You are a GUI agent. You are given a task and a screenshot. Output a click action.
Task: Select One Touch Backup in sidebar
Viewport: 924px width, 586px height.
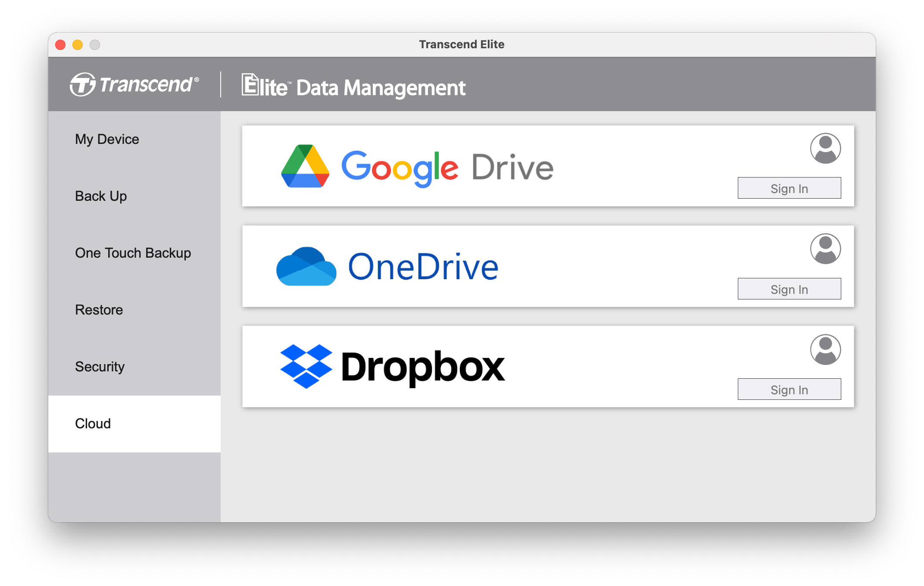coord(134,253)
